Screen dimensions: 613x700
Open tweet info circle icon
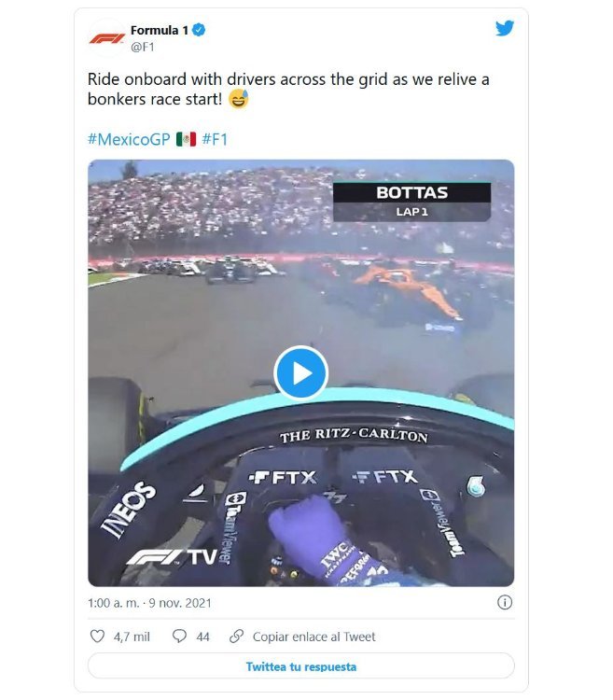pyautogui.click(x=505, y=602)
